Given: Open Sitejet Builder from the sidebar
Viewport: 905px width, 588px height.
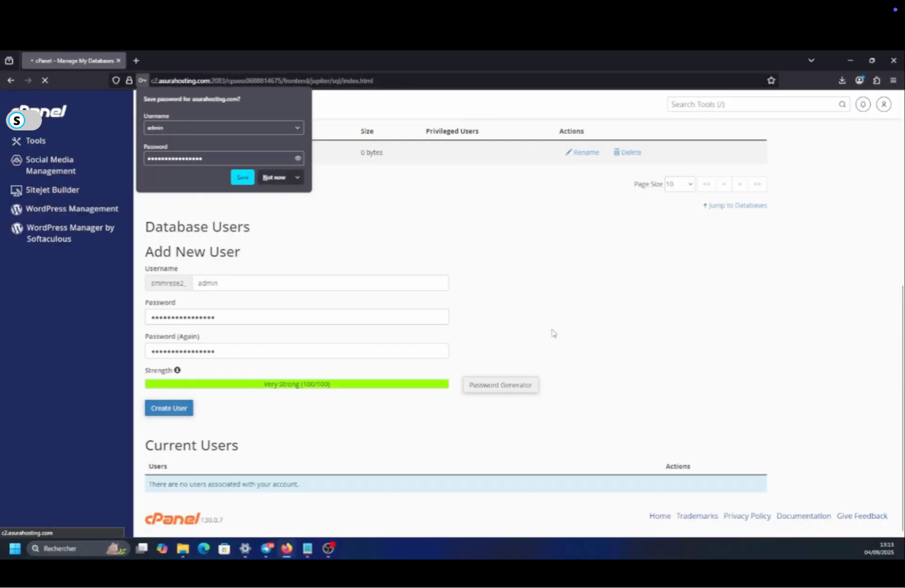Looking at the screenshot, I should pyautogui.click(x=52, y=190).
